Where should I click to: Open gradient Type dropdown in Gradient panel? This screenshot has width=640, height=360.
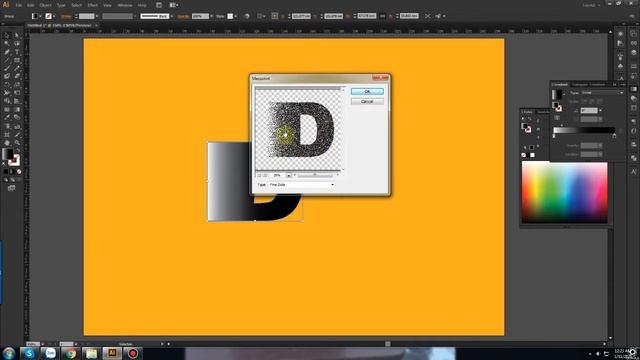click(x=602, y=93)
